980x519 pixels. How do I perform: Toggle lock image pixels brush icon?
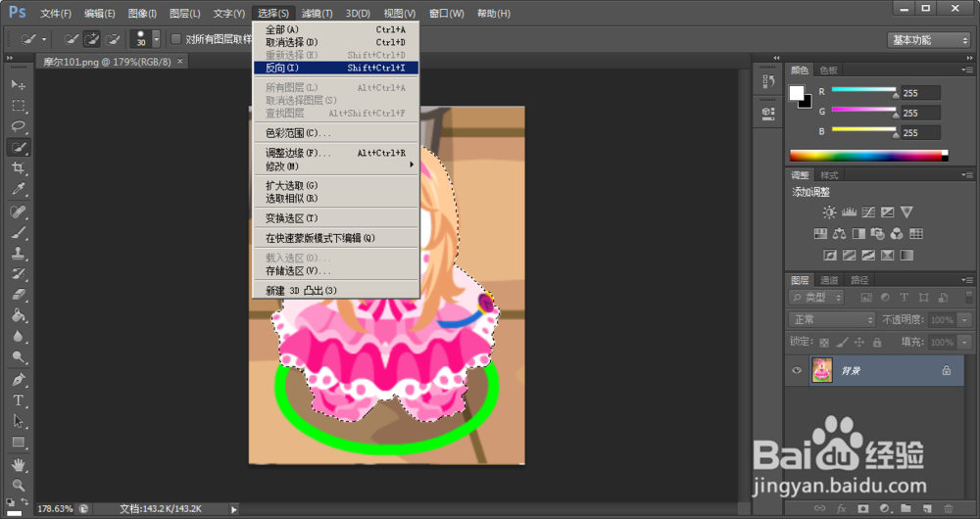[x=842, y=343]
